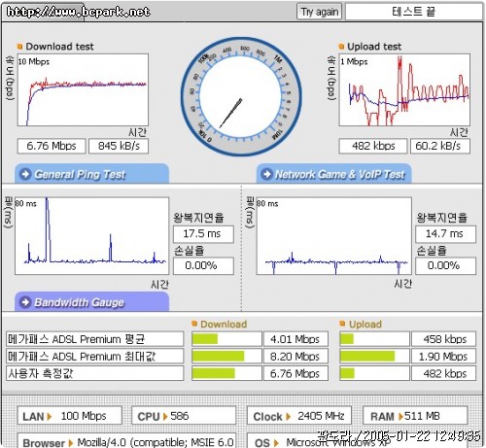Click the 테스트 끝 status box
Image resolution: width=486 pixels, height=448 pixels.
pyautogui.click(x=414, y=12)
